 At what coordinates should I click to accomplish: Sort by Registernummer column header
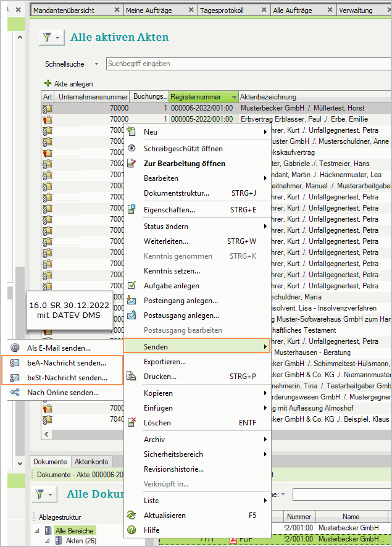pyautogui.click(x=196, y=97)
